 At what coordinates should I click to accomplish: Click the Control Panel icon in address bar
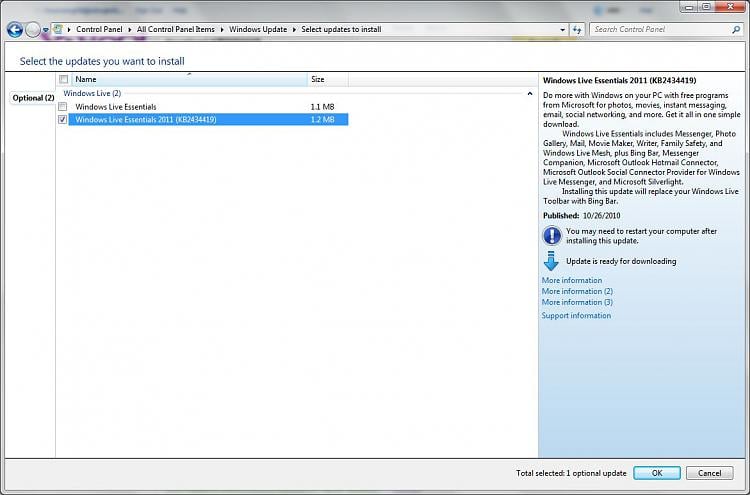click(x=58, y=29)
